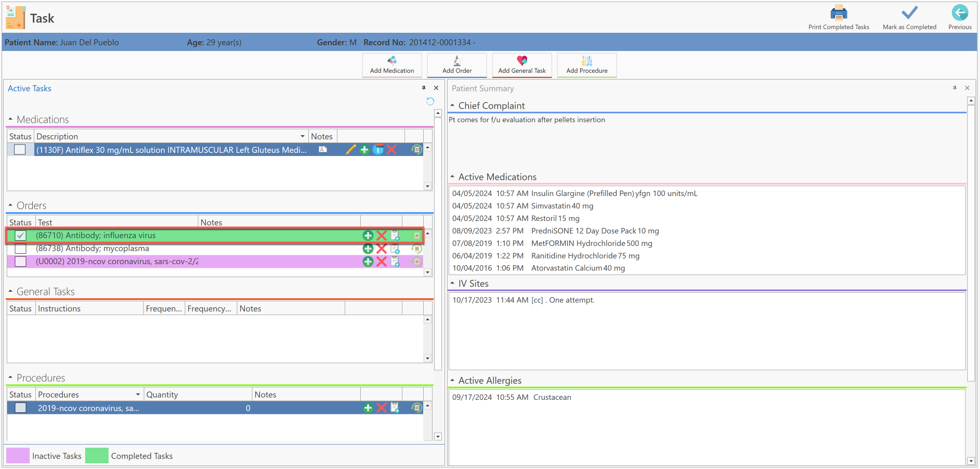Delete the 2019-ncov procedure with red X
Viewport: 980px width, 469px height.
pos(382,408)
